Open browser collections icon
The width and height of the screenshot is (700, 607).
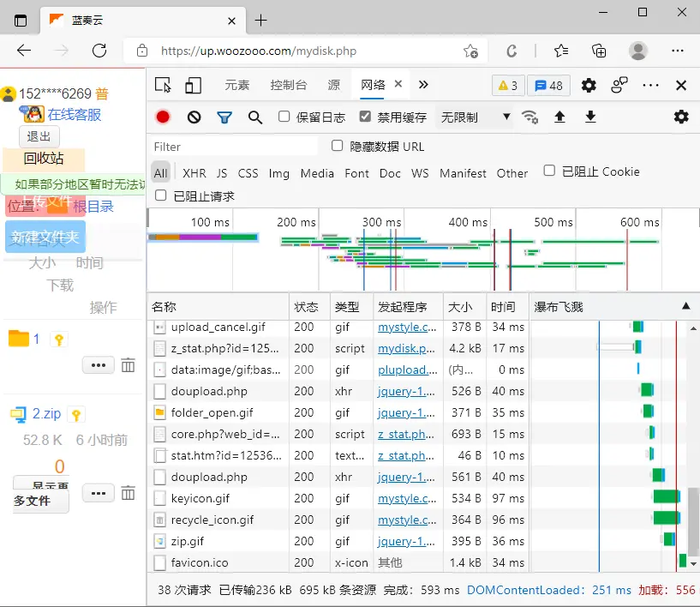[x=599, y=51]
